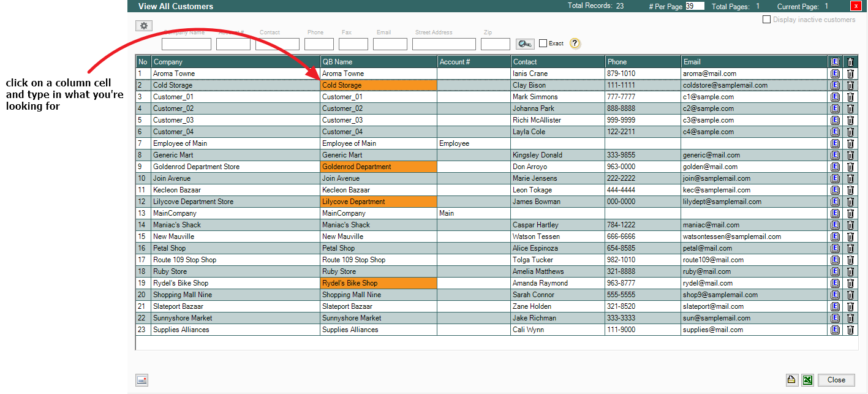Check Display inactive customers
This screenshot has height=394, width=868.
point(766,20)
